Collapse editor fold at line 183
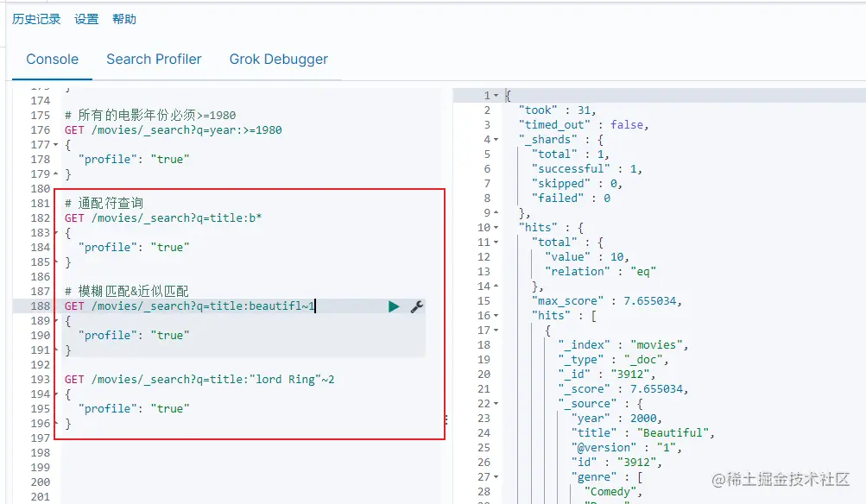The height and width of the screenshot is (504, 866). pos(56,232)
